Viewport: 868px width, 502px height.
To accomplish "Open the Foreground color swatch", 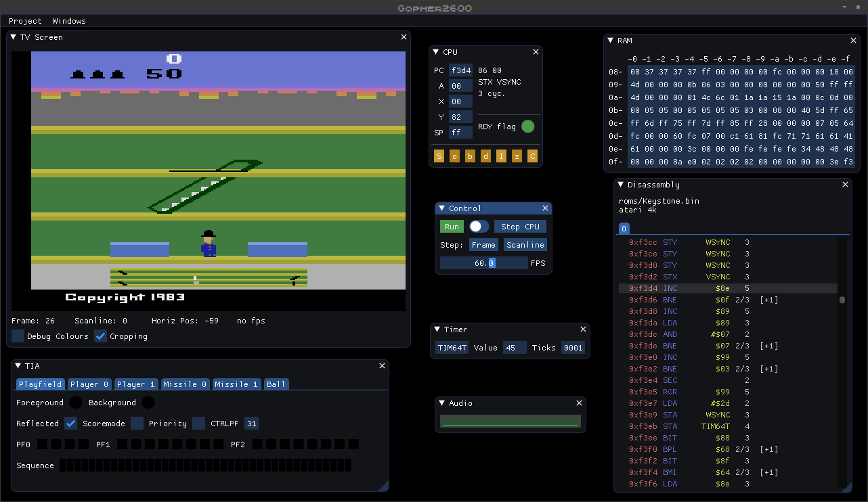I will pyautogui.click(x=75, y=403).
